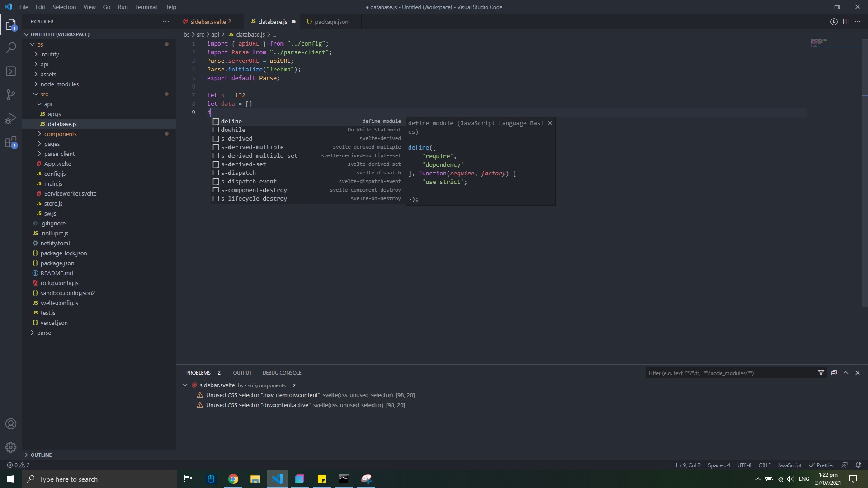The image size is (868, 488).
Task: Open the Run and Debug view
Action: click(10, 118)
